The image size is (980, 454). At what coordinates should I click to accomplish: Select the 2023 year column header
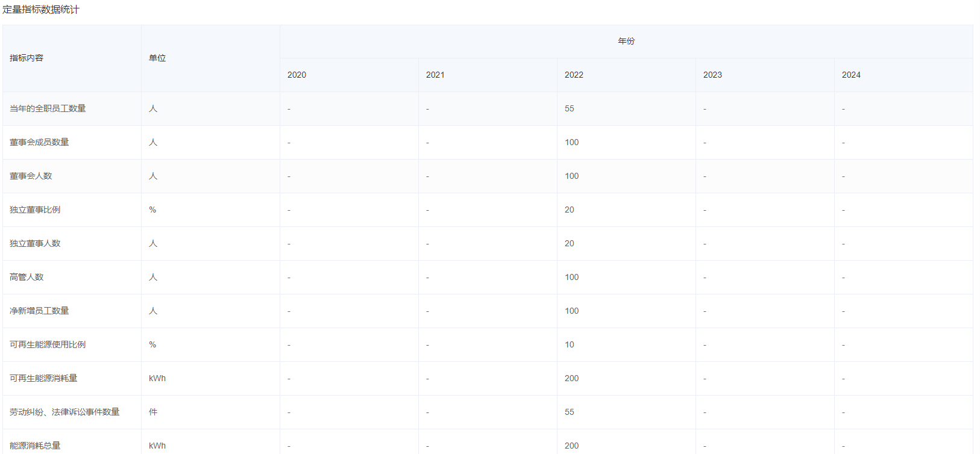click(712, 75)
